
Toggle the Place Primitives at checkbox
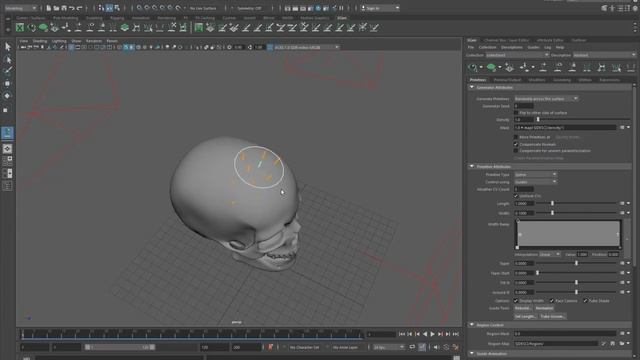[x=516, y=137]
